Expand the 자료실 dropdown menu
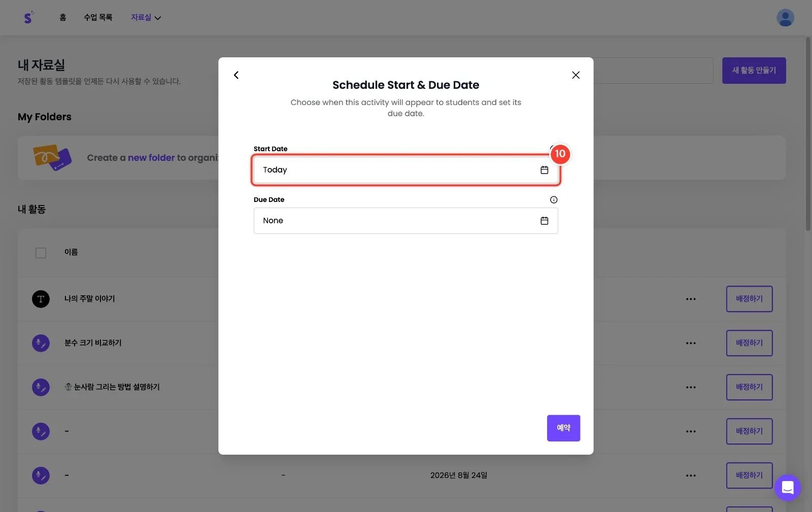 click(146, 18)
